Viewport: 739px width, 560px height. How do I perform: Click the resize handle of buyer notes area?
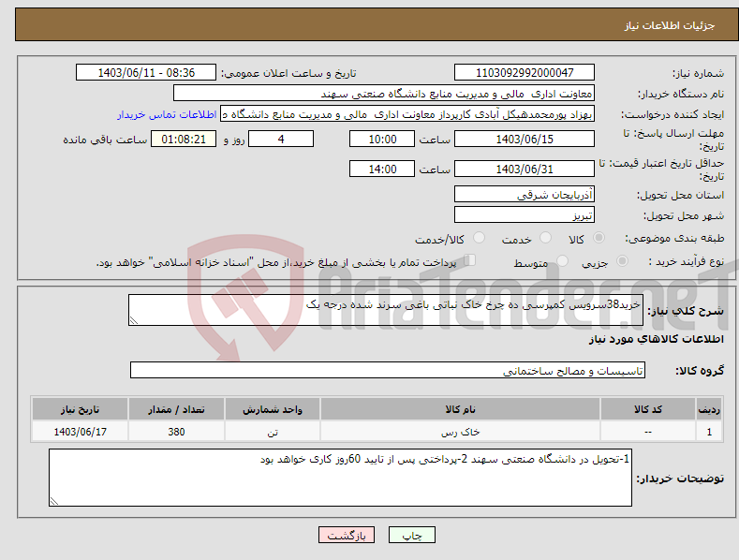pos(54,501)
